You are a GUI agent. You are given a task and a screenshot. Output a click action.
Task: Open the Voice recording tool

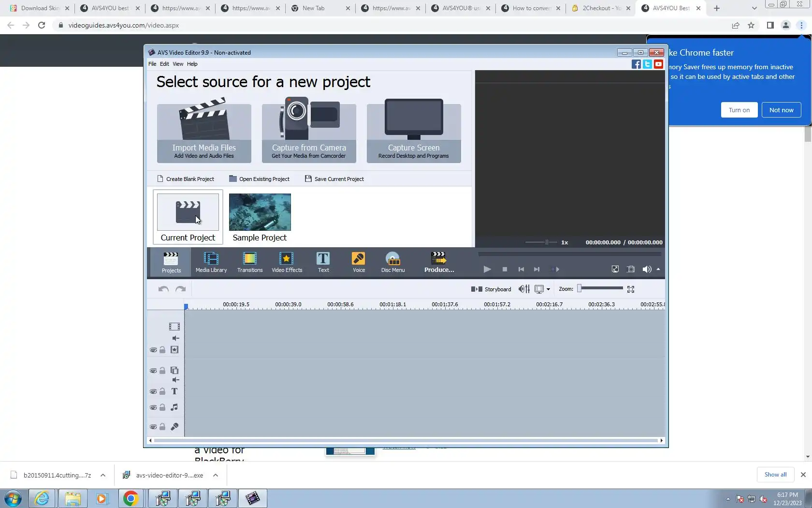(359, 262)
